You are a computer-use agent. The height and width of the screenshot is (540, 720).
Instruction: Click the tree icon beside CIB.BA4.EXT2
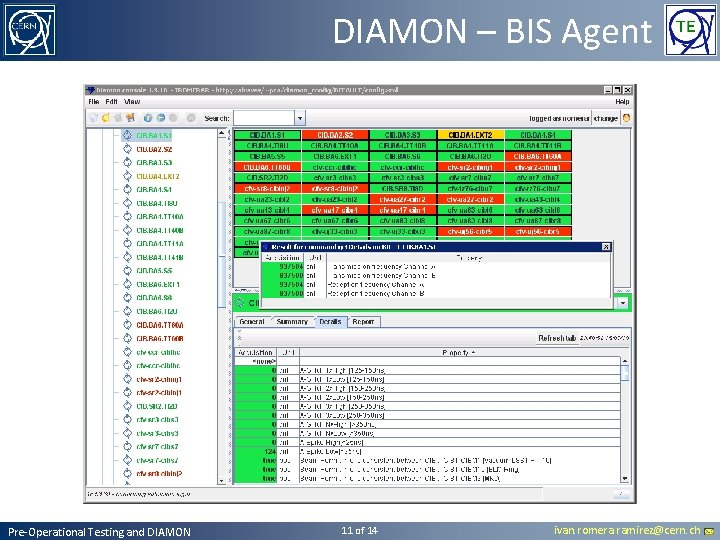coord(127,176)
